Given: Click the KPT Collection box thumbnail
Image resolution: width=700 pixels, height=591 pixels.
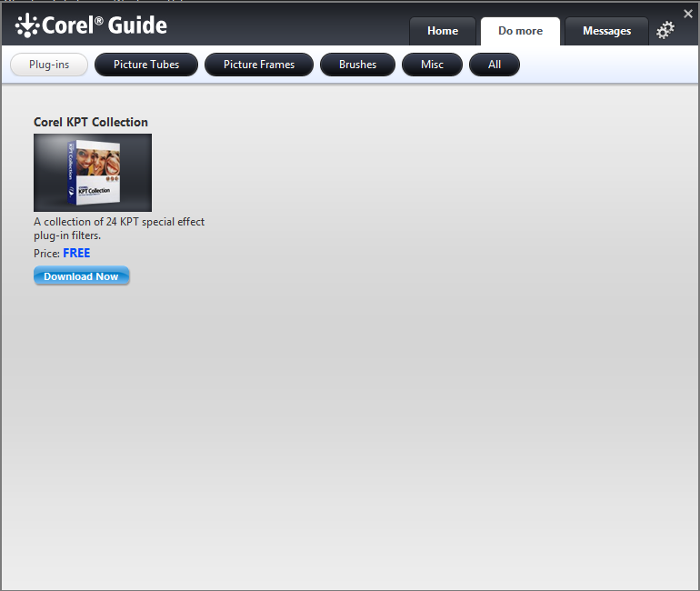Looking at the screenshot, I should coord(93,173).
